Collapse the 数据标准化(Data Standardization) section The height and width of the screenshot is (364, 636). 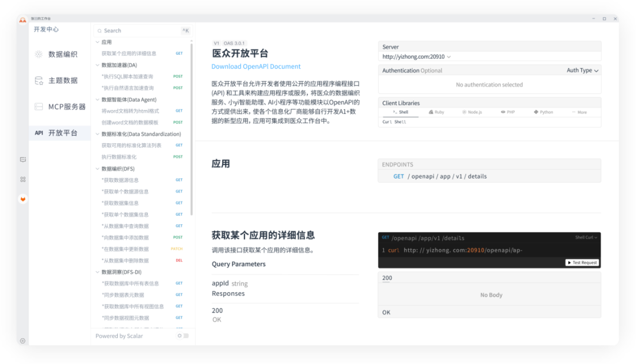click(97, 134)
